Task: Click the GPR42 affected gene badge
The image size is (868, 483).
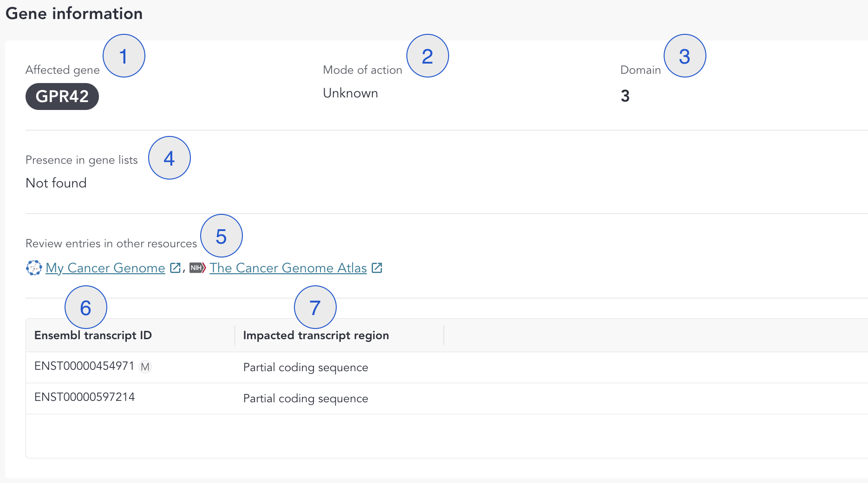Action: [62, 97]
